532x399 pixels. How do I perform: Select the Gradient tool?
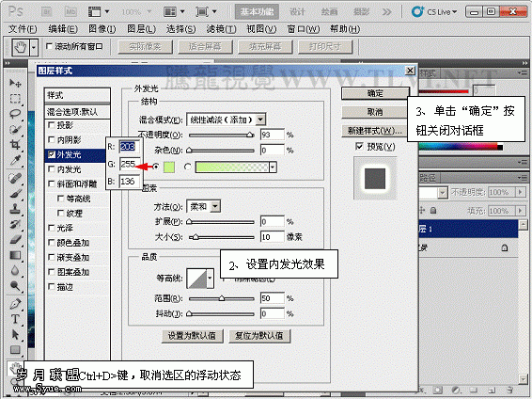15,255
